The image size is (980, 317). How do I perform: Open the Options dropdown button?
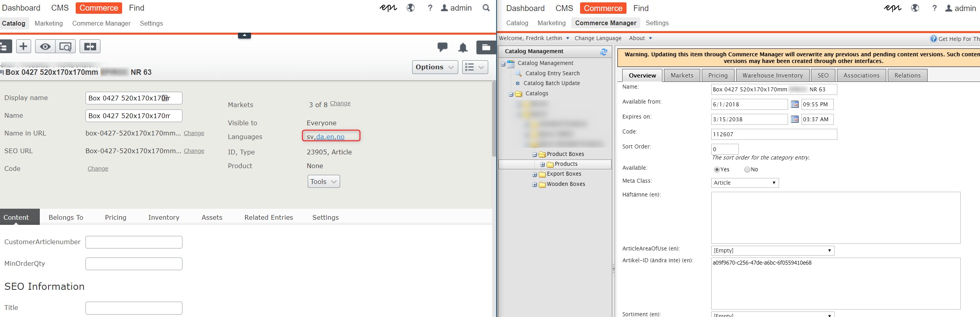pyautogui.click(x=435, y=67)
